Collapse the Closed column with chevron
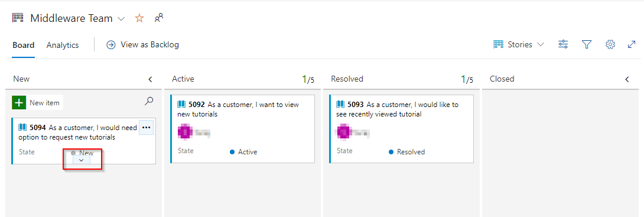Viewport: 644px width, 217px height. [x=627, y=79]
